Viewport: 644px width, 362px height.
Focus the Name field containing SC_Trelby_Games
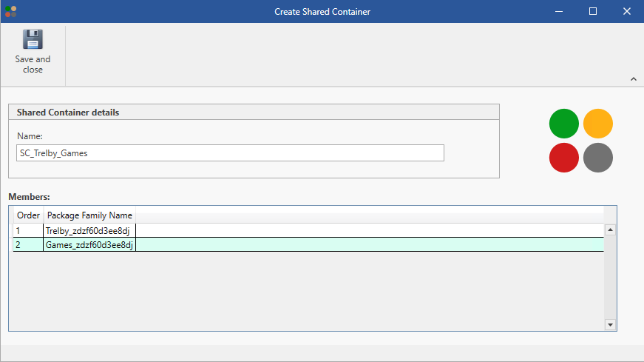tap(230, 153)
